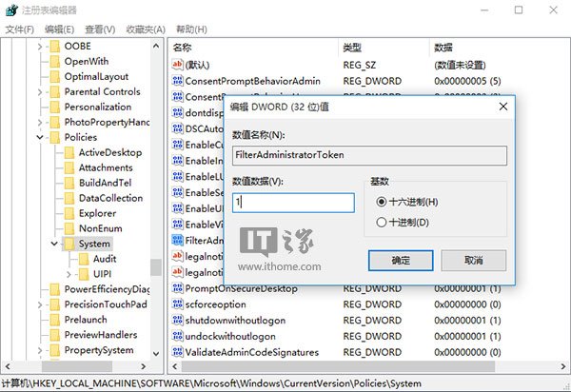Expand the Parental Controls node
The width and height of the screenshot is (571, 392).
point(38,92)
